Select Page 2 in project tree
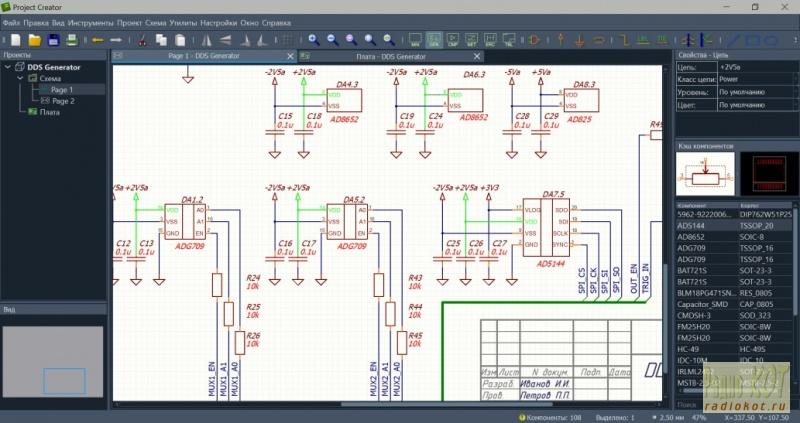 pyautogui.click(x=62, y=101)
